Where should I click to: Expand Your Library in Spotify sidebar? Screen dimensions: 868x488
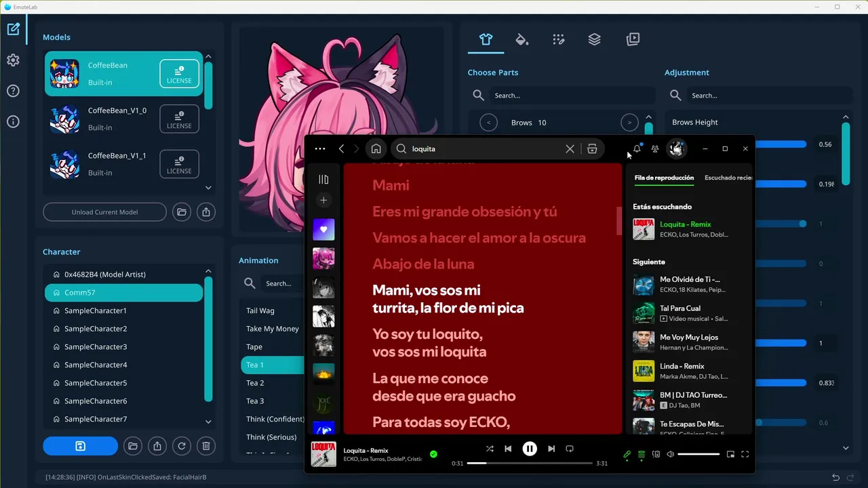323,180
